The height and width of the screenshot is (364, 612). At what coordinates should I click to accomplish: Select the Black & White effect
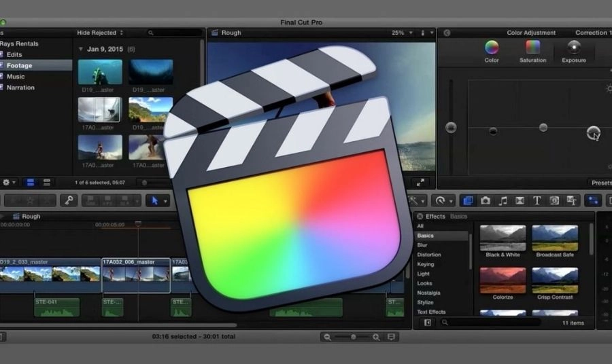pos(503,238)
